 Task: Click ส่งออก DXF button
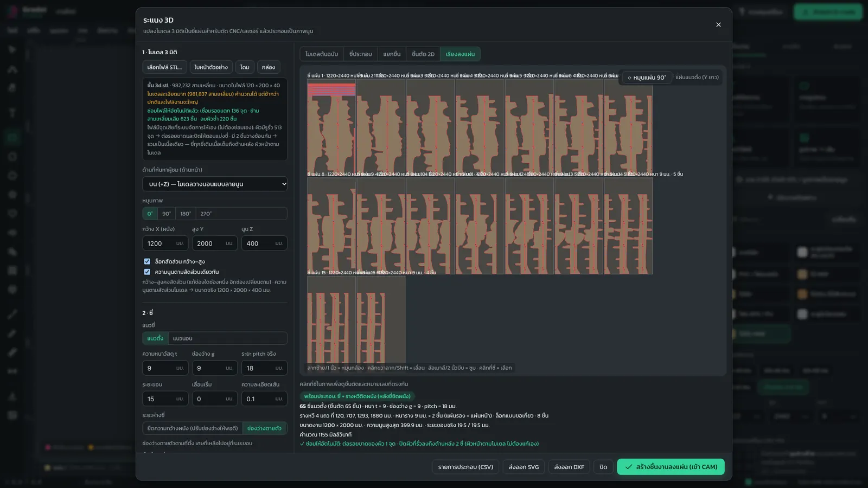pos(569,467)
